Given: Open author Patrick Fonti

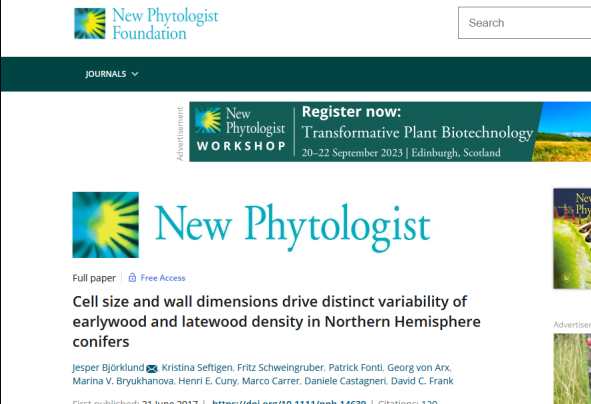Looking at the screenshot, I should click(355, 367).
